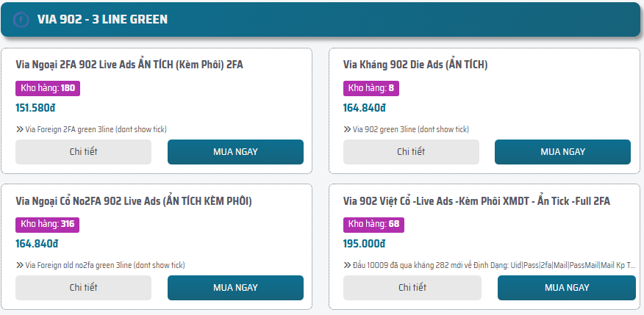Select the Kho hàng: 316 stock badge
The image size is (644, 315).
(48, 225)
